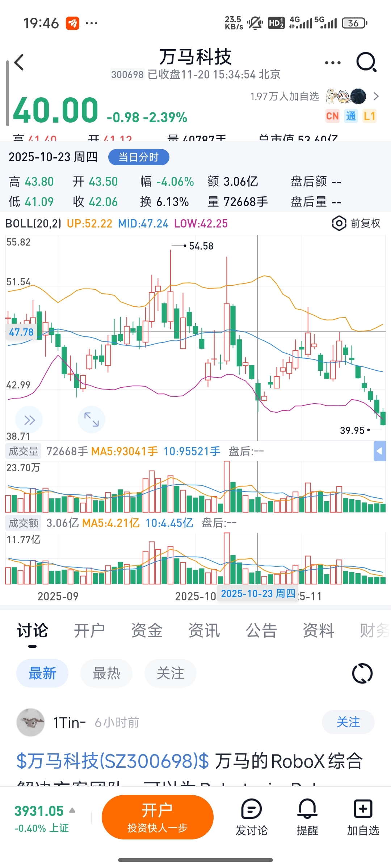This screenshot has height=868, width=391.
Task: Open 前复权 adjustment settings
Action: coord(365,224)
